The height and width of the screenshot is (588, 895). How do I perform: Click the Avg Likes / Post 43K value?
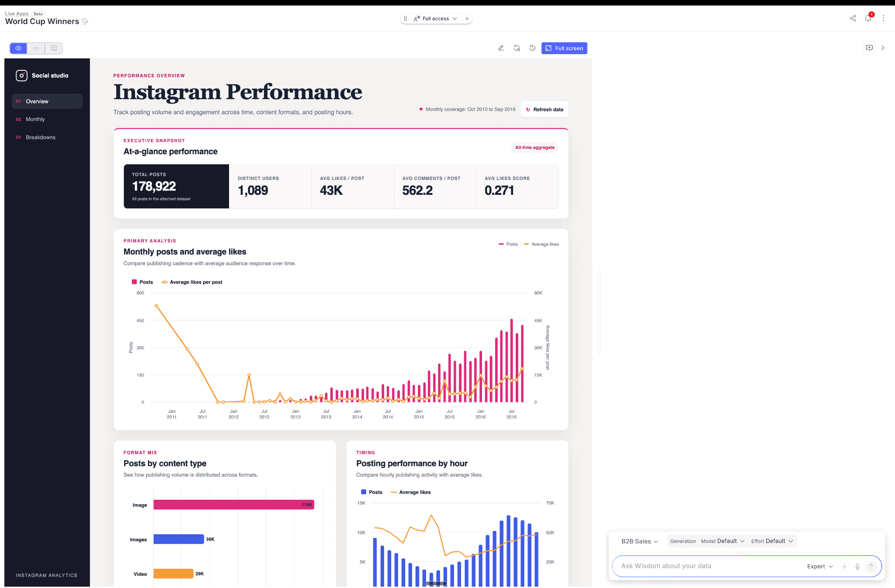(331, 190)
